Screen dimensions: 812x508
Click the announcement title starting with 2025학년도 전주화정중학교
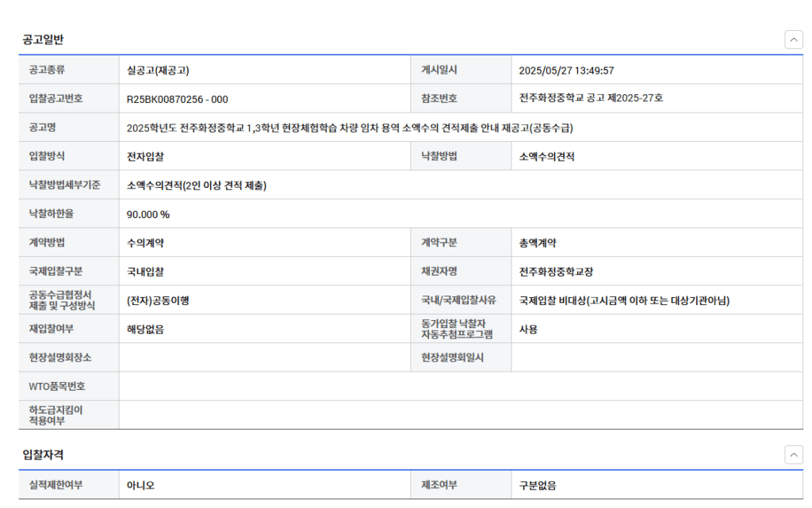[350, 128]
